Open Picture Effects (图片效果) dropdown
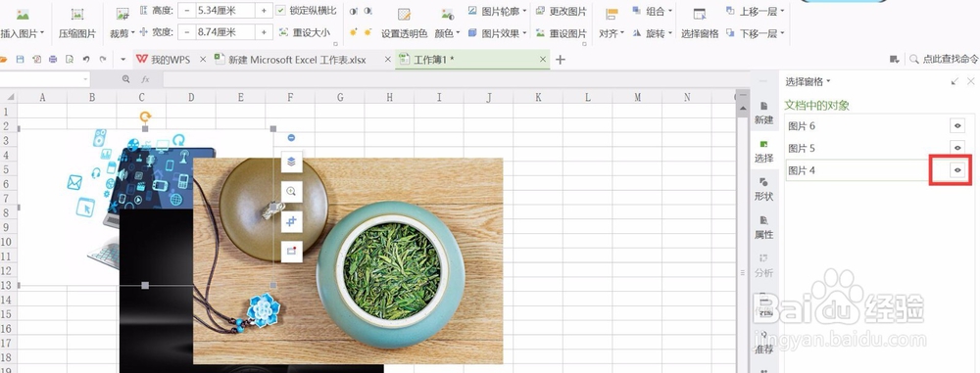This screenshot has height=373, width=980. (x=497, y=32)
